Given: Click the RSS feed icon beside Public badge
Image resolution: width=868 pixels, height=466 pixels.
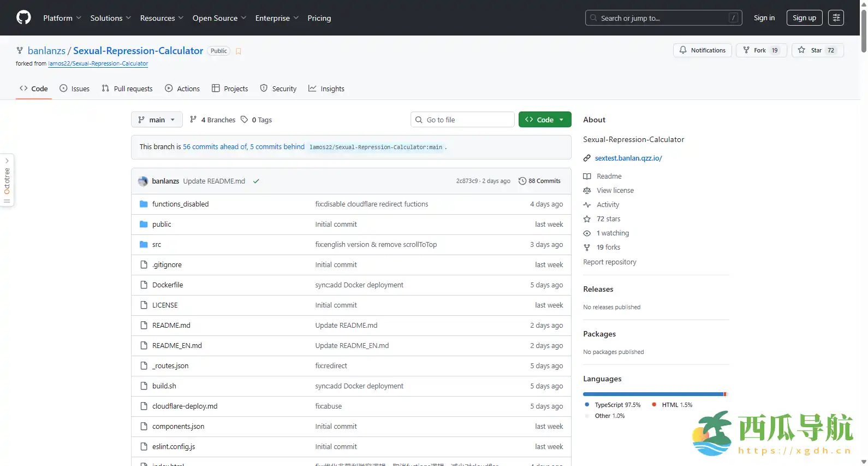Looking at the screenshot, I should (x=239, y=51).
